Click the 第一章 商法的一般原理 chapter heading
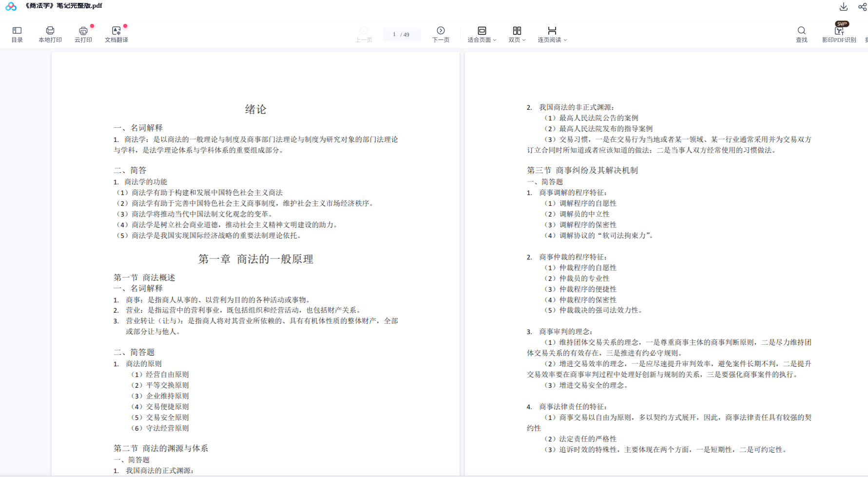 pyautogui.click(x=255, y=259)
